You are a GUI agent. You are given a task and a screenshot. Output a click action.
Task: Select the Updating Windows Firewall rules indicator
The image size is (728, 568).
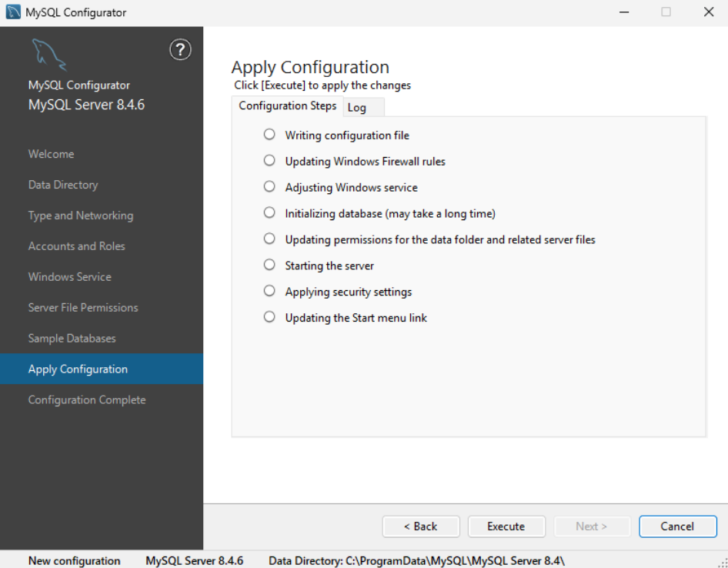click(x=269, y=160)
